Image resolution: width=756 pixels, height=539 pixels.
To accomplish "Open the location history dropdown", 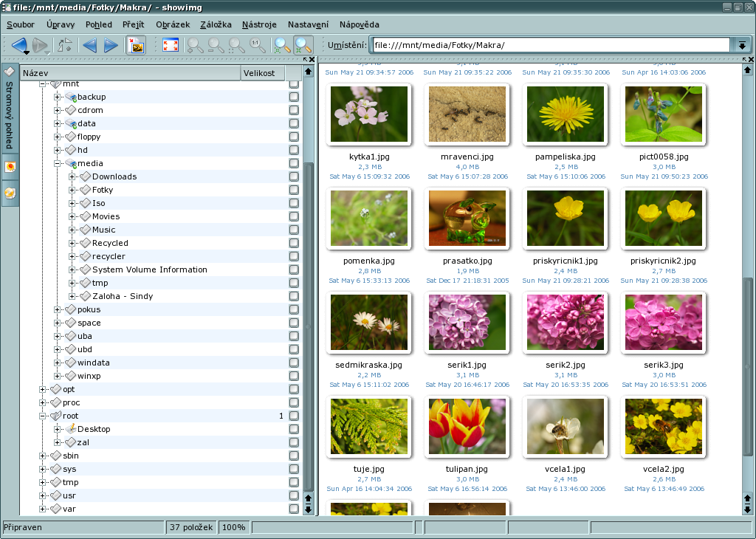I will tap(742, 45).
